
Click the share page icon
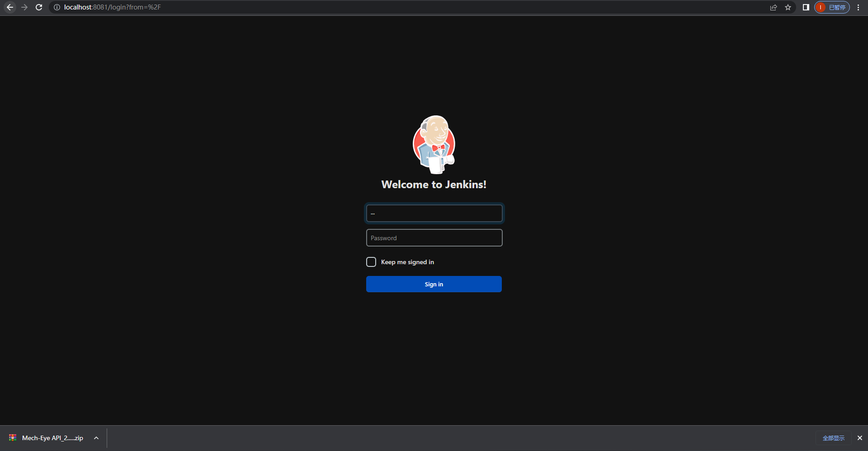[774, 7]
